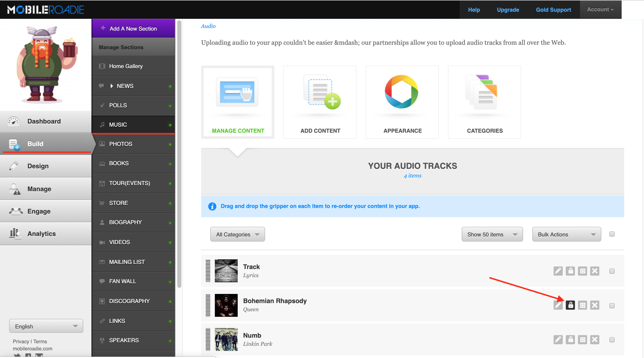Click the Manage user warning icon
This screenshot has height=358, width=644.
tap(15, 189)
